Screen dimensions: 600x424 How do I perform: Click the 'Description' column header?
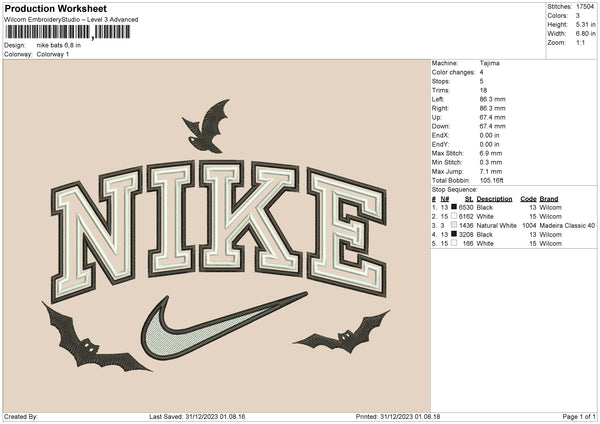(x=494, y=199)
